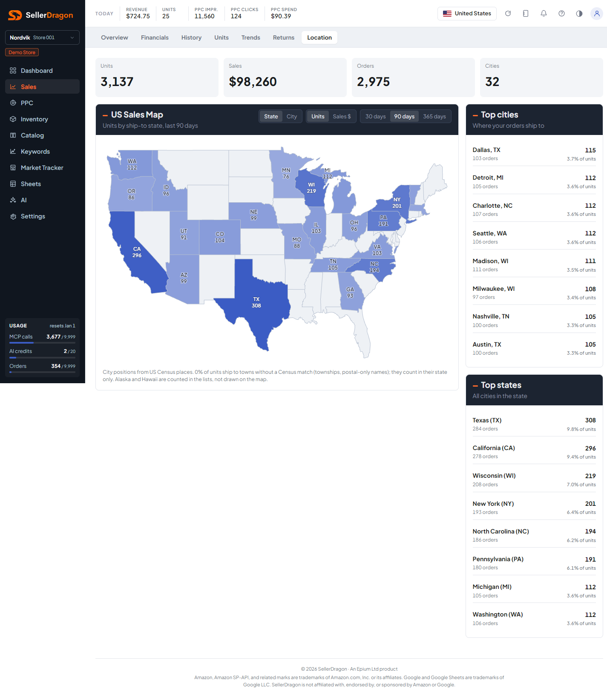Select the 90 days range button
The height and width of the screenshot is (700, 607).
[x=404, y=117]
